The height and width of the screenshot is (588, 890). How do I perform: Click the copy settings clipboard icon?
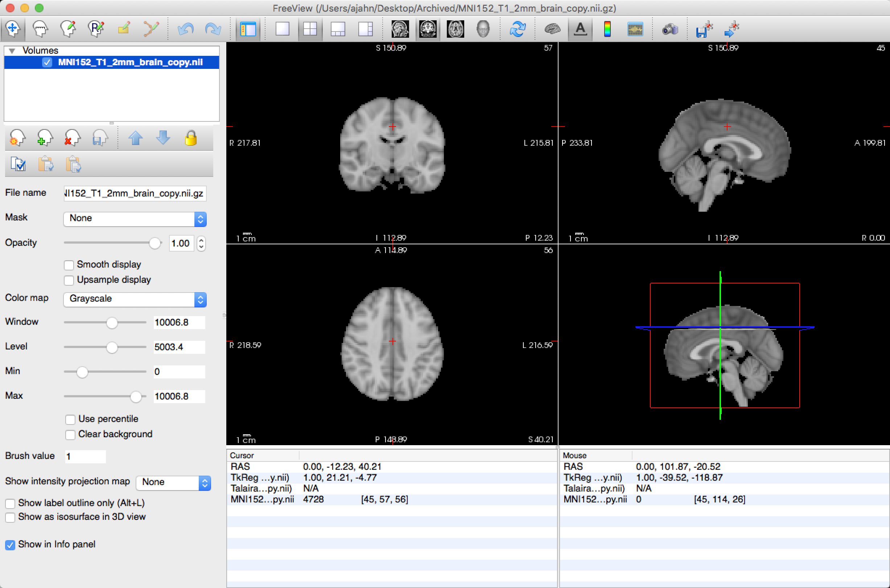tap(46, 164)
